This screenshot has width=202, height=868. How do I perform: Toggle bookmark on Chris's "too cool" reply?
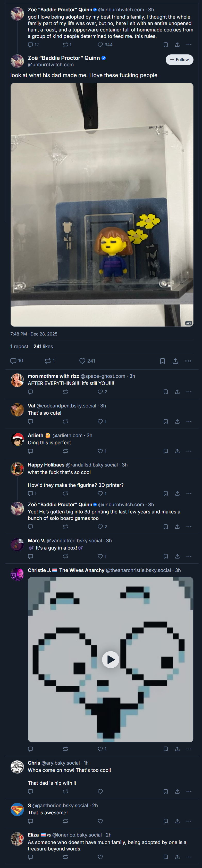[166, 791]
